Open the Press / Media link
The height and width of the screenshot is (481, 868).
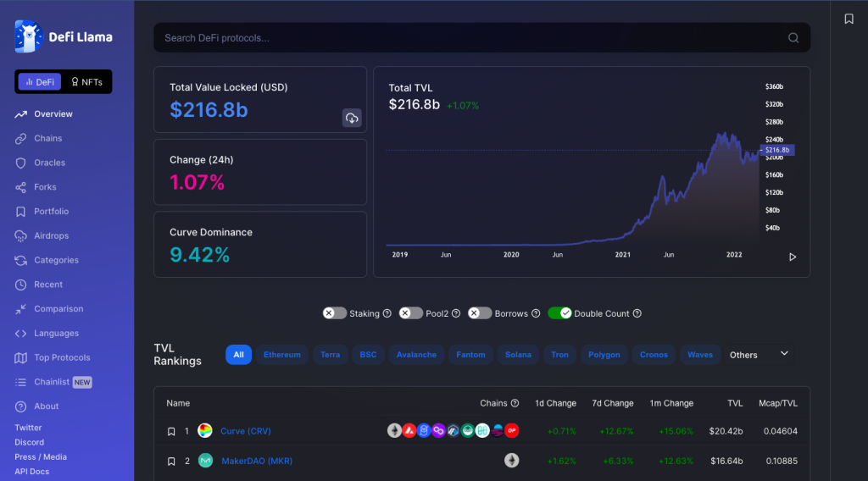pos(41,456)
